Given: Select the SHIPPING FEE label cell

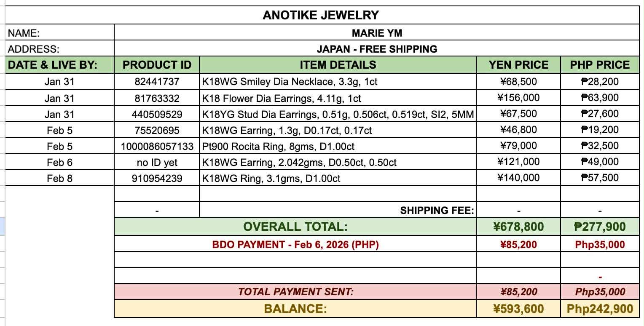Looking at the screenshot, I should pyautogui.click(x=437, y=210).
